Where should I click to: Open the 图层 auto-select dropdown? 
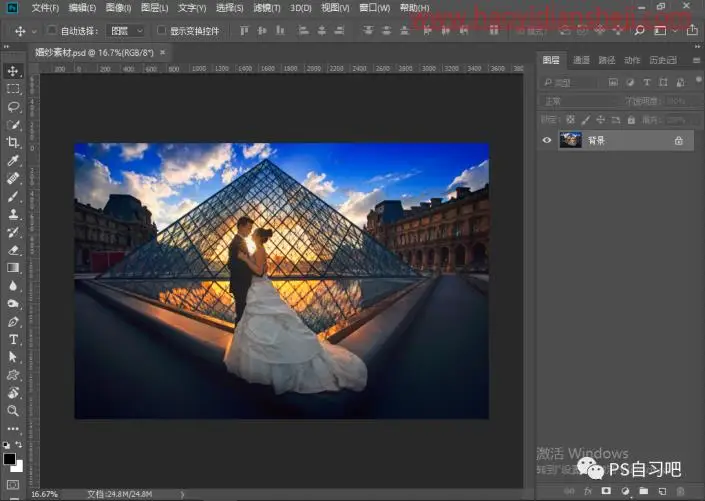[x=125, y=31]
